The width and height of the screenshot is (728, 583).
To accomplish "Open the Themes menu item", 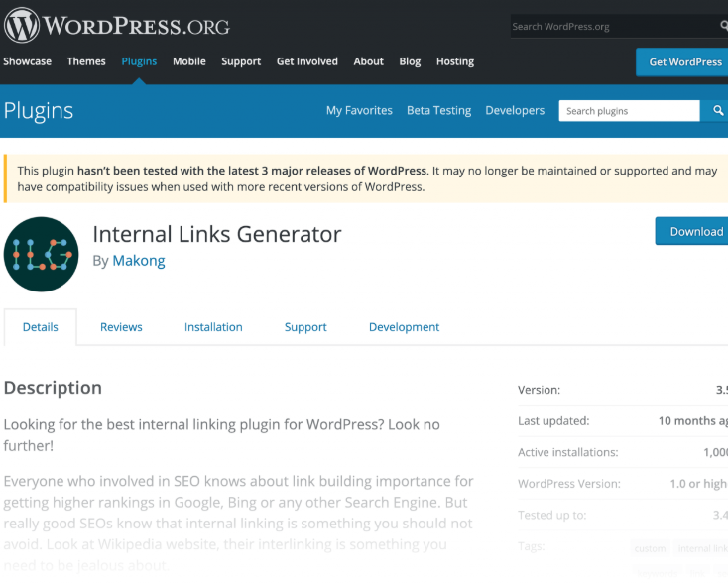I will [86, 61].
